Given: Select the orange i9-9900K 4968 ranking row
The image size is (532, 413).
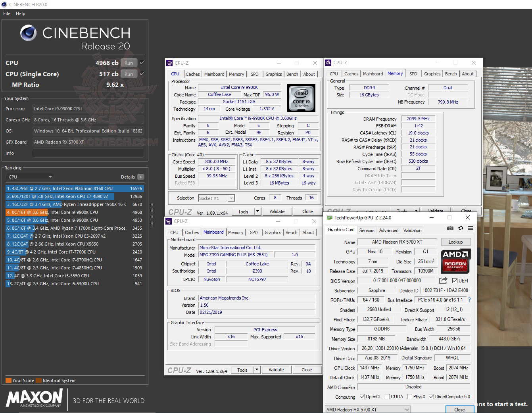Looking at the screenshot, I should coord(75,212).
